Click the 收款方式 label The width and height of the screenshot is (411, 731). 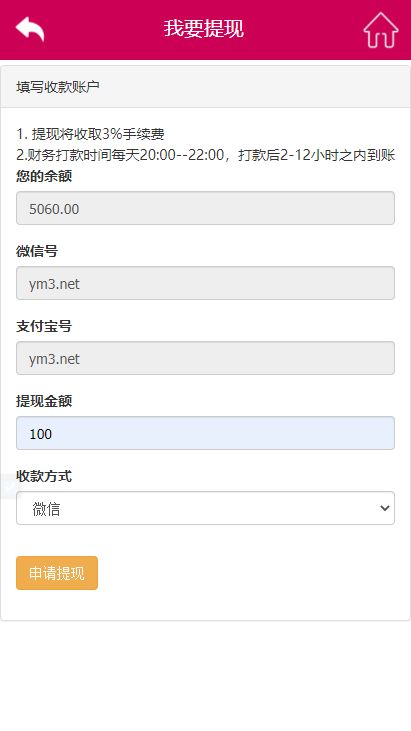(44, 477)
